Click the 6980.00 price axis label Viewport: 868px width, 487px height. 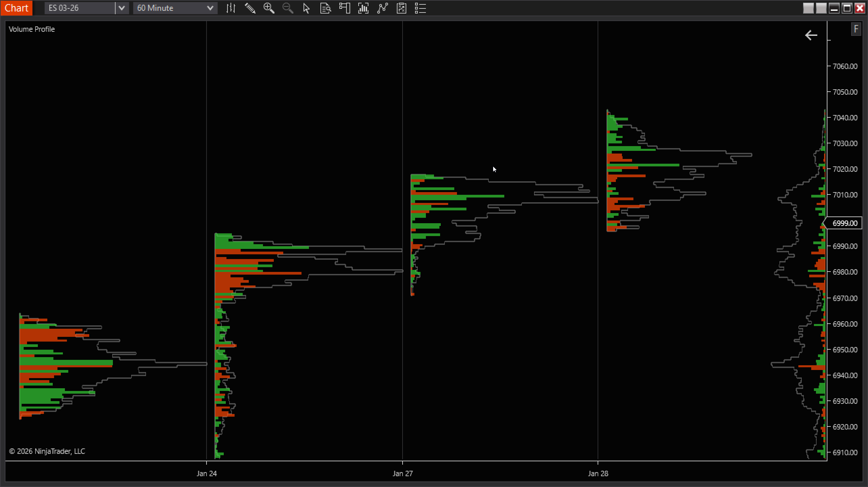tap(845, 272)
